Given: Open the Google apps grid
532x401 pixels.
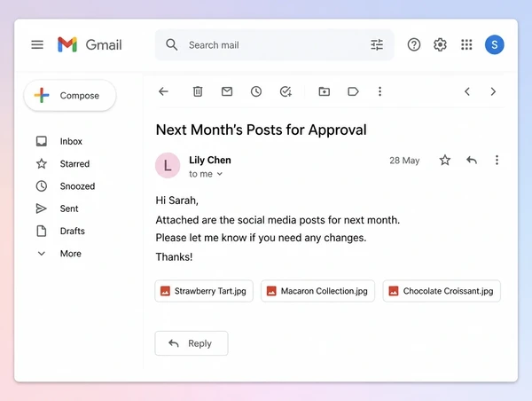Looking at the screenshot, I should [x=466, y=45].
